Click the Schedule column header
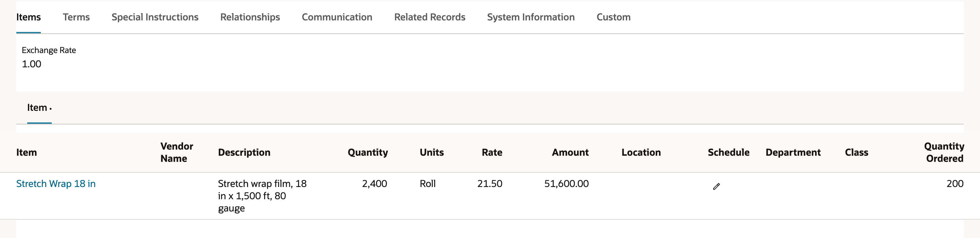 pyautogui.click(x=729, y=152)
